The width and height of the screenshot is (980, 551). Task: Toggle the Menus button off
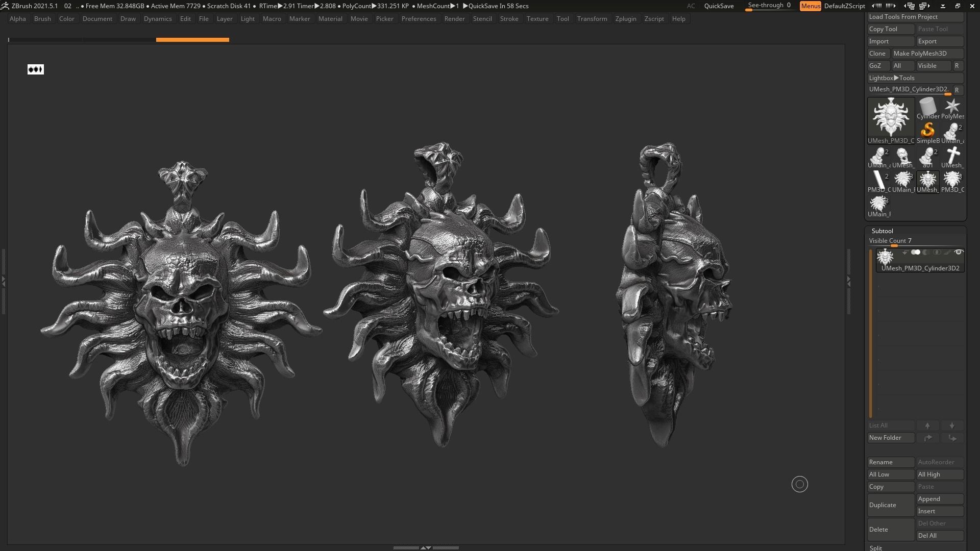tap(810, 6)
